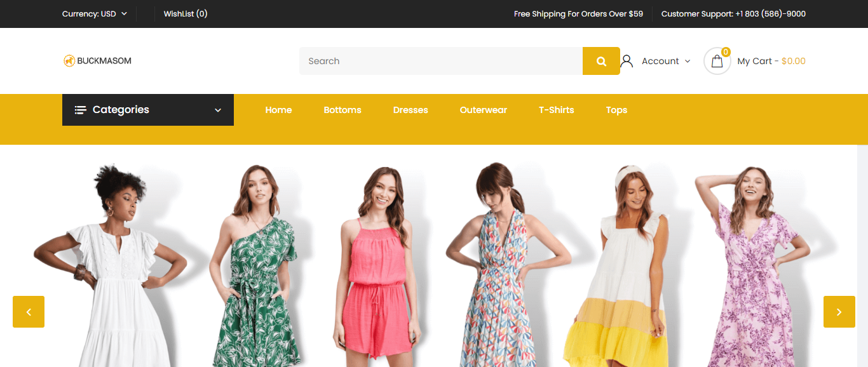This screenshot has width=868, height=367.
Task: Click the Categories hamburger list icon
Action: click(x=81, y=110)
